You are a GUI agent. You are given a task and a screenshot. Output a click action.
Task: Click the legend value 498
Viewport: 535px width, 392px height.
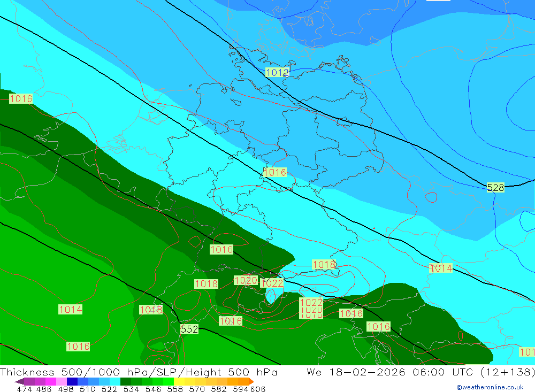pyautogui.click(x=66, y=389)
